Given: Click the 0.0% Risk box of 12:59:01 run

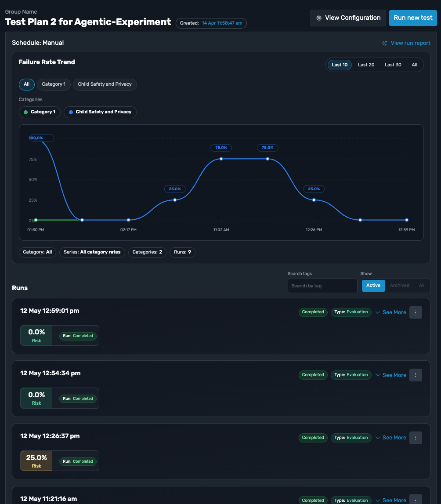Looking at the screenshot, I should [x=36, y=336].
